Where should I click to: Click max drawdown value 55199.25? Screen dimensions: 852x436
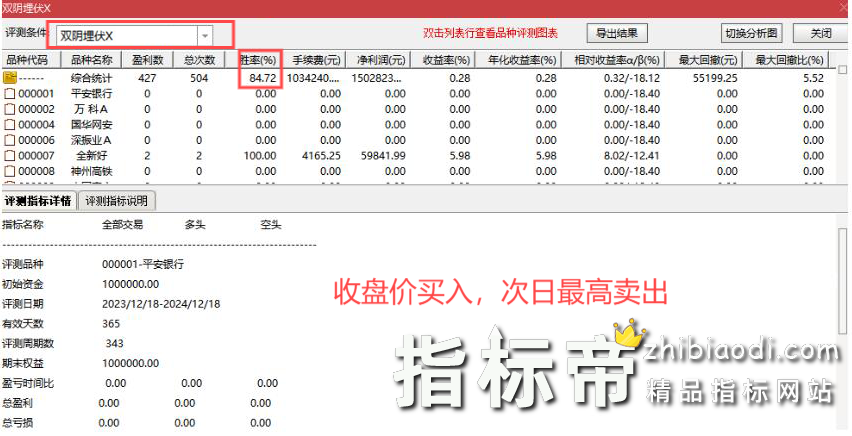pyautogui.click(x=715, y=78)
